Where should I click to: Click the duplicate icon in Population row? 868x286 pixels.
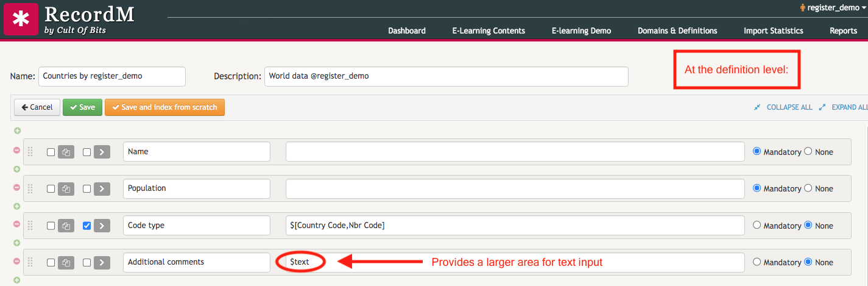tap(66, 188)
